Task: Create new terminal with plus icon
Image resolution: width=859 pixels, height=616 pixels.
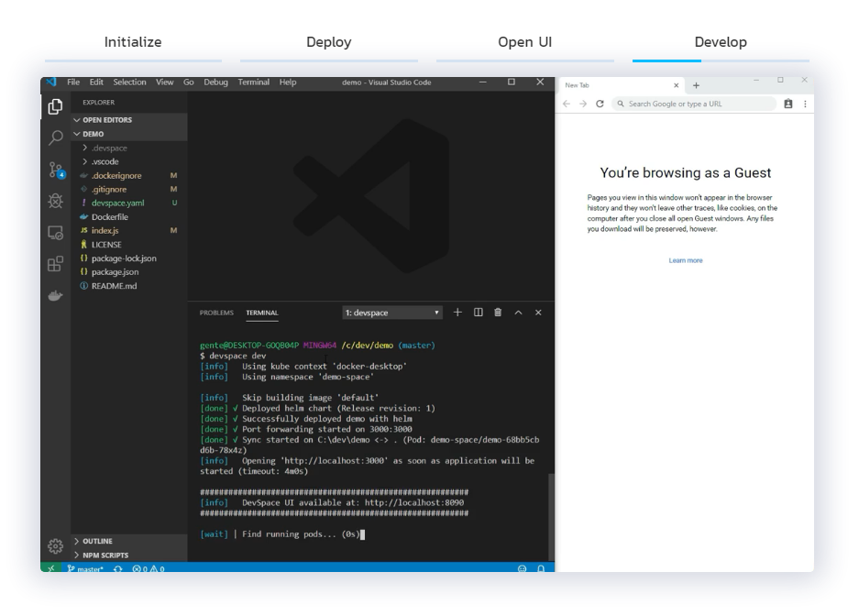Action: (x=457, y=312)
